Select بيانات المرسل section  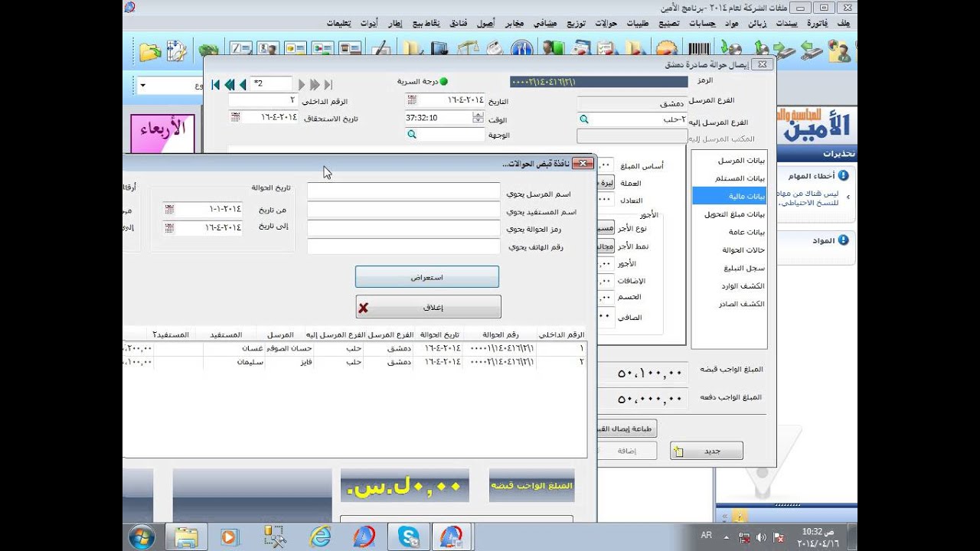741,161
